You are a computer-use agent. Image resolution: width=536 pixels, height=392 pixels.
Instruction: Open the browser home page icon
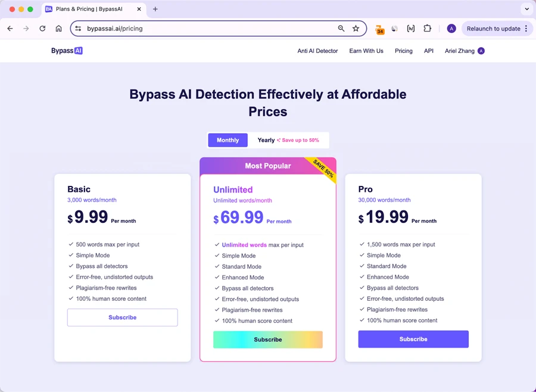59,29
